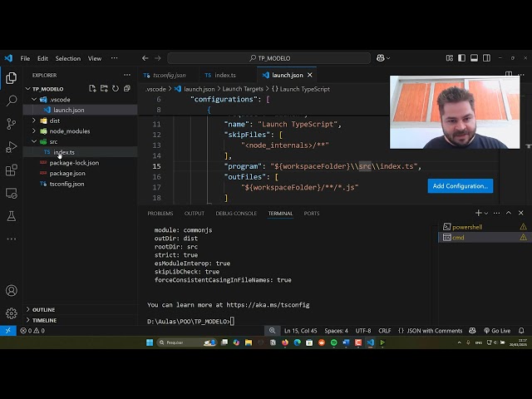This screenshot has width=532, height=399.
Task: Create a new file in TP_MODELO
Action: point(92,89)
